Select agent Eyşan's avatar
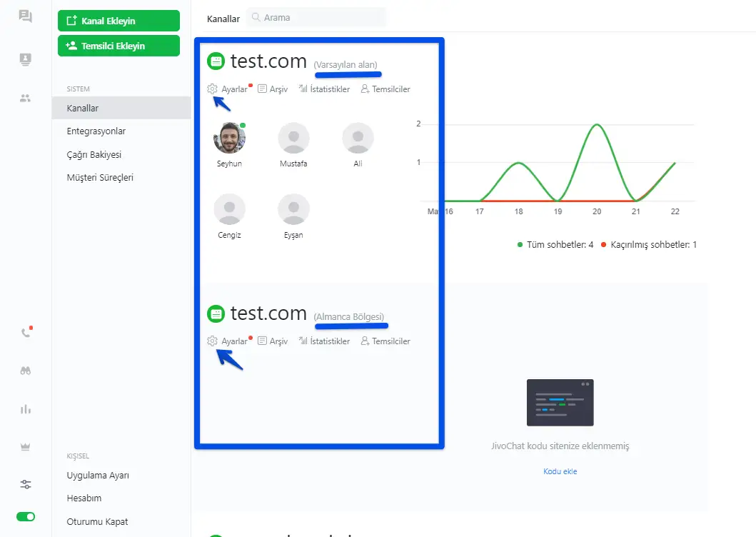This screenshot has width=756, height=537. pos(293,209)
